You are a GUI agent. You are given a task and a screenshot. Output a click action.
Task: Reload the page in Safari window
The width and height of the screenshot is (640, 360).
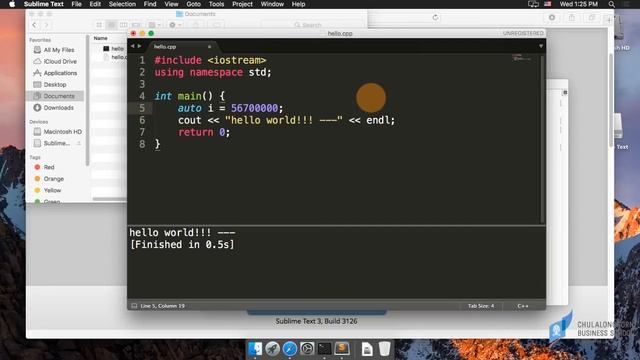[436, 18]
